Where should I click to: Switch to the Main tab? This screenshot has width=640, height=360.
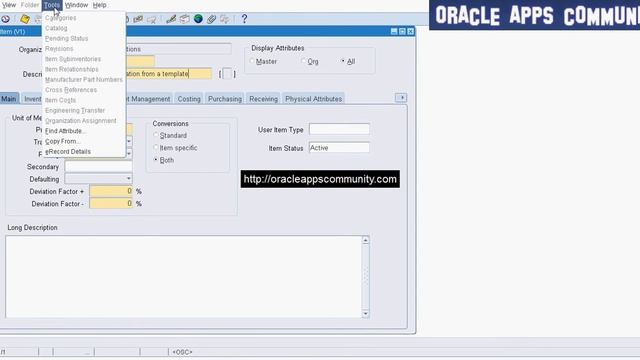click(x=9, y=99)
